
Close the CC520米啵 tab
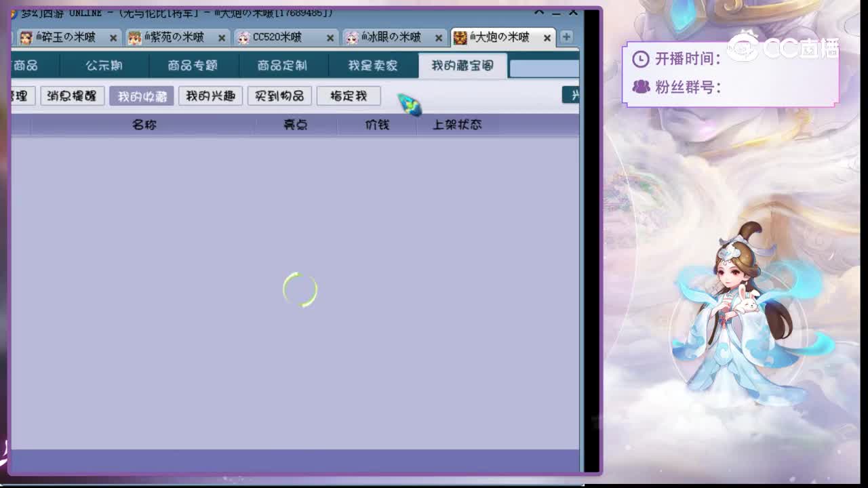pyautogui.click(x=330, y=38)
